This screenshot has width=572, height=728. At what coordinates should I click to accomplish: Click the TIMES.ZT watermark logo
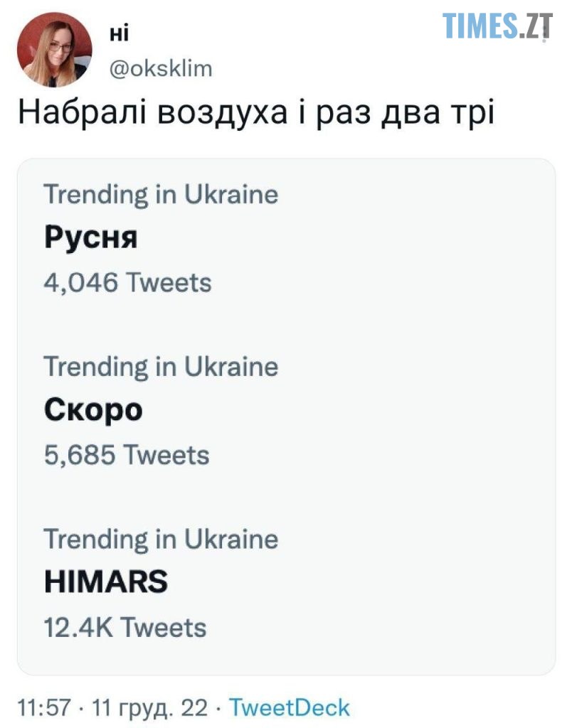pyautogui.click(x=497, y=26)
